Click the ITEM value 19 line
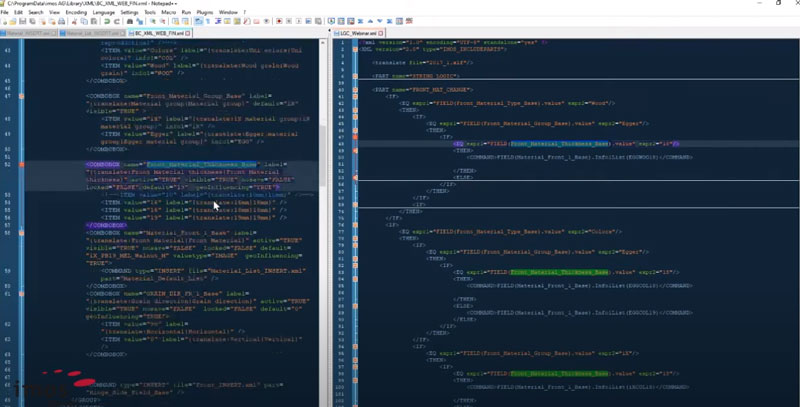 (194, 218)
